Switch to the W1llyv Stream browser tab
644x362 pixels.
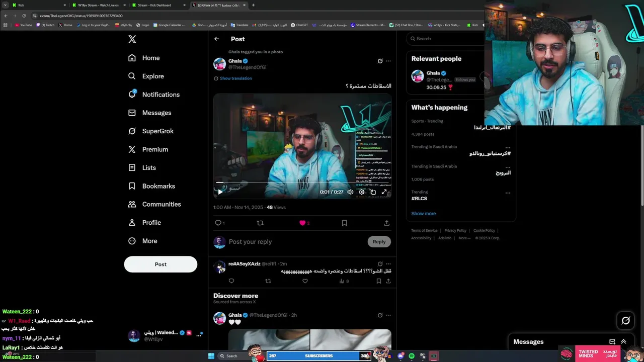[99, 5]
